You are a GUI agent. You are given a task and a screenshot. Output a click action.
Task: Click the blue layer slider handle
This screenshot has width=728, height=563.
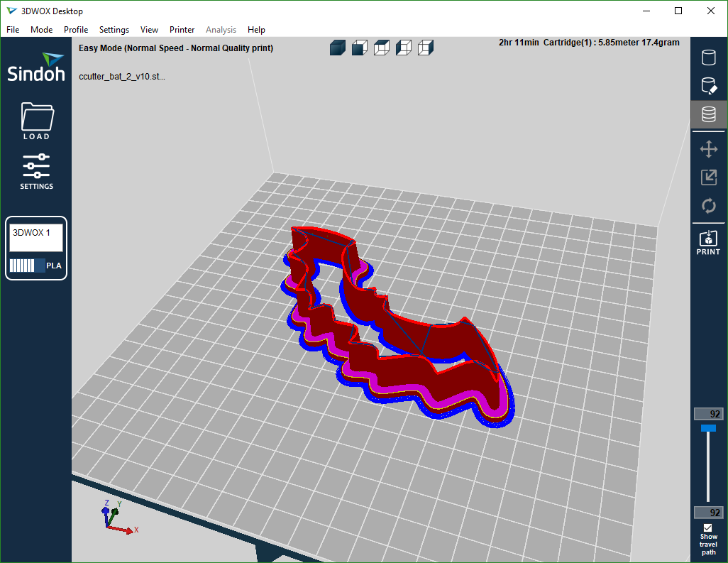(x=708, y=428)
